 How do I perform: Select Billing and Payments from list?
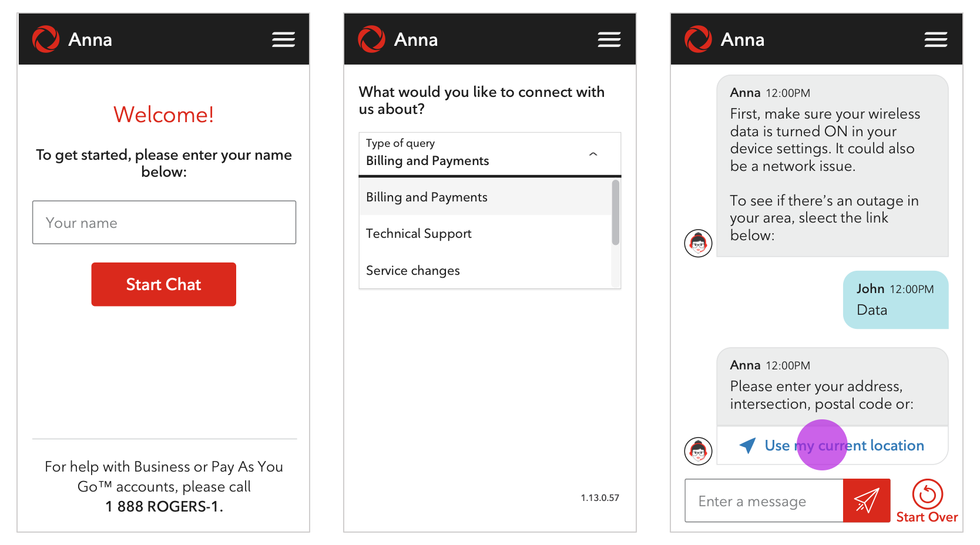pyautogui.click(x=427, y=197)
